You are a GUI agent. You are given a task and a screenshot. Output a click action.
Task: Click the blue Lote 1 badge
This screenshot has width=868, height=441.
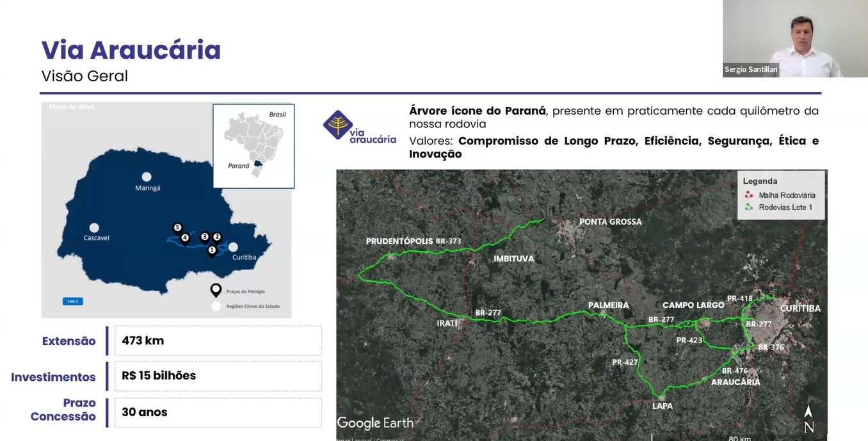point(72,301)
